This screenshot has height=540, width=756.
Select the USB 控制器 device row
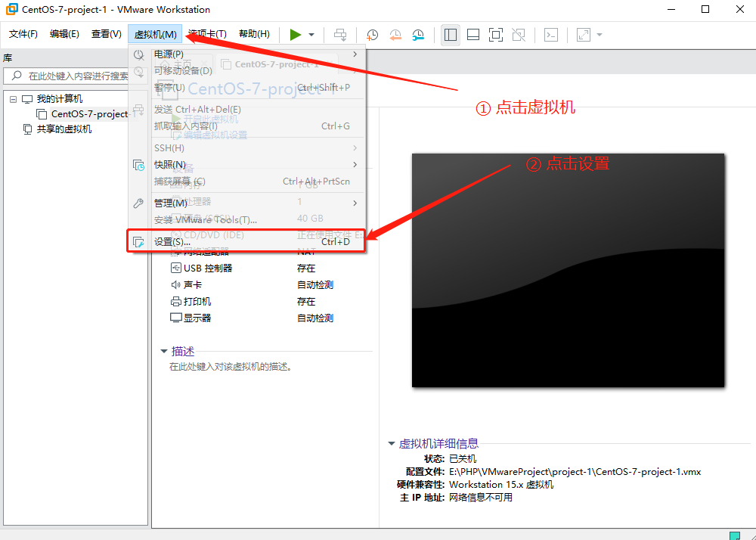point(270,268)
